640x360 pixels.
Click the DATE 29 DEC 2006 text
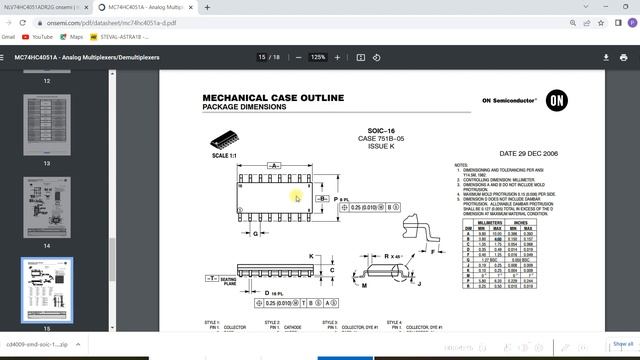[529, 154]
